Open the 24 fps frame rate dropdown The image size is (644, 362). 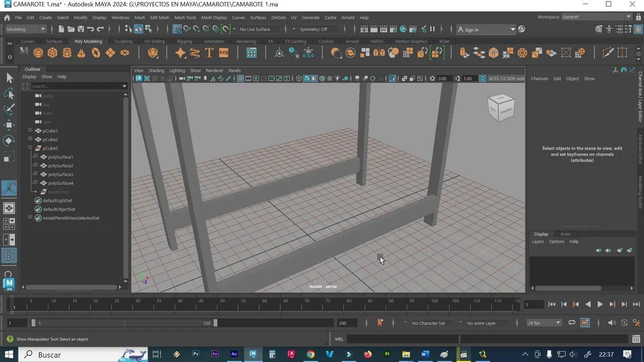(x=544, y=323)
